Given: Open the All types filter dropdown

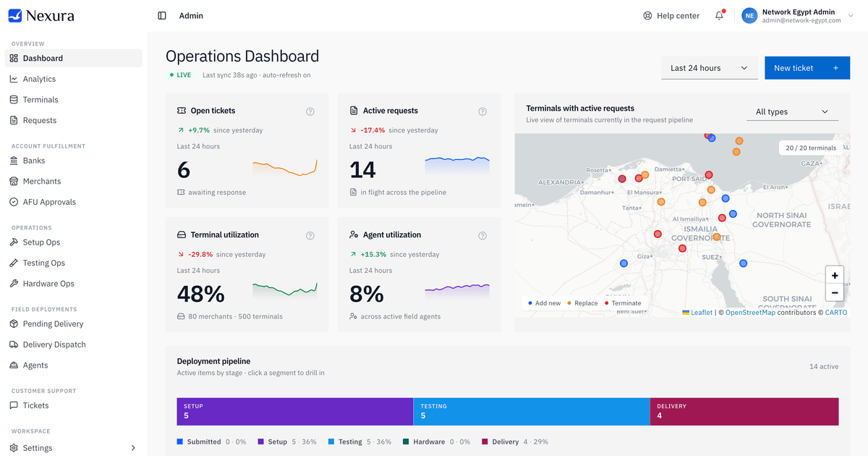Looking at the screenshot, I should click(792, 111).
